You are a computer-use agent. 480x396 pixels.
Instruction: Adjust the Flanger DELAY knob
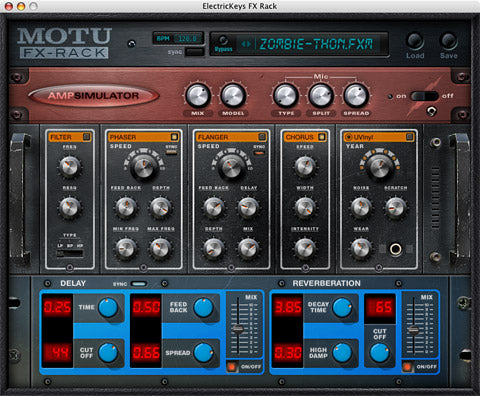click(248, 207)
